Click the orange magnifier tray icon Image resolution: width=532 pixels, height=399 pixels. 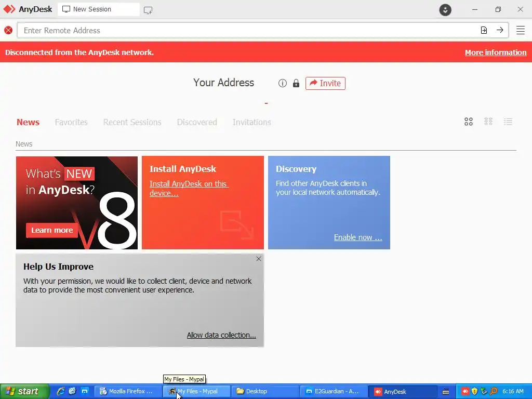494,392
